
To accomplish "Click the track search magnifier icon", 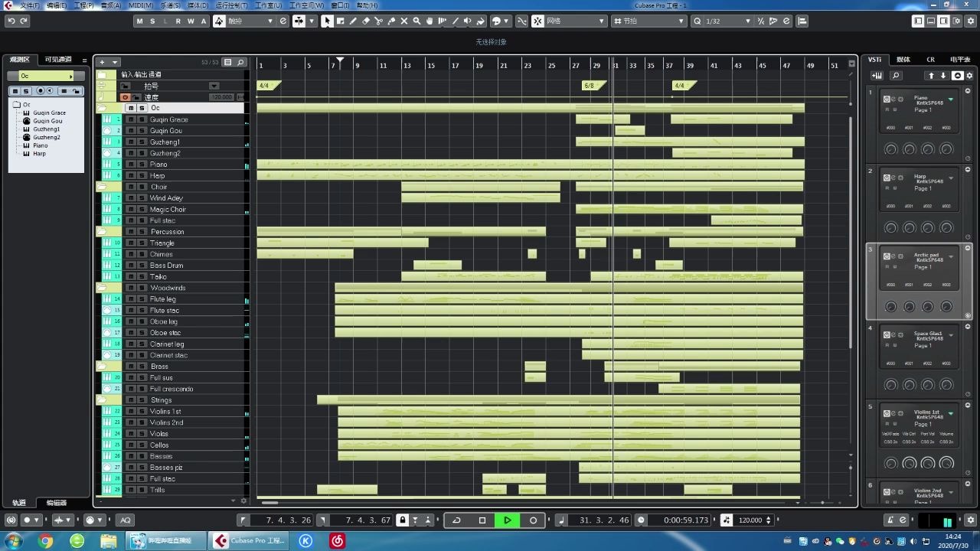I will tap(240, 62).
